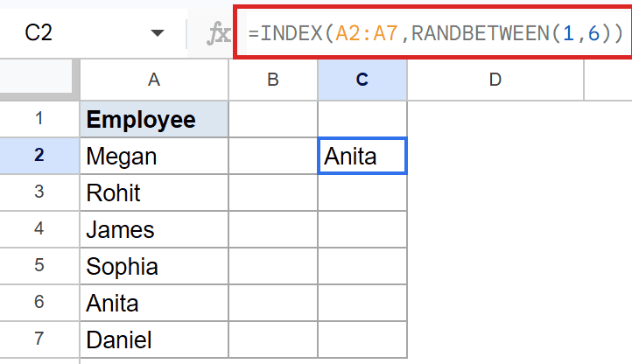Select empty cell C5 in Sophia's row

click(362, 266)
